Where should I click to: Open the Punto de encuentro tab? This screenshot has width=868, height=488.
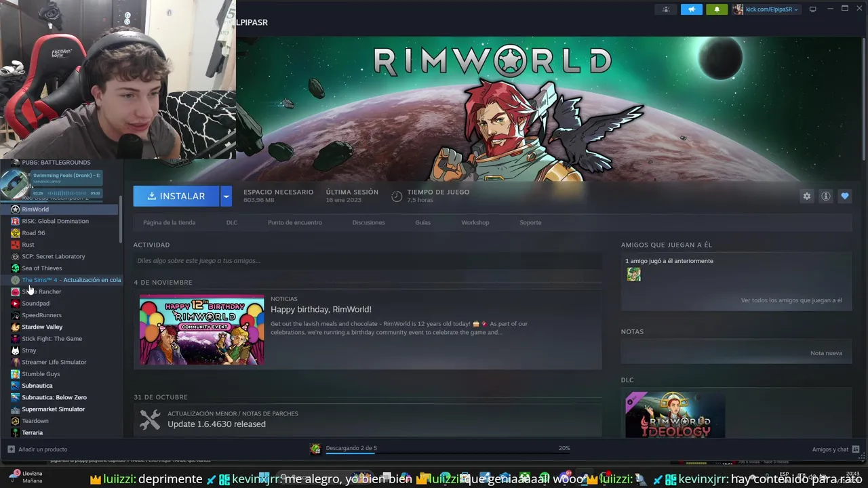[x=294, y=222]
